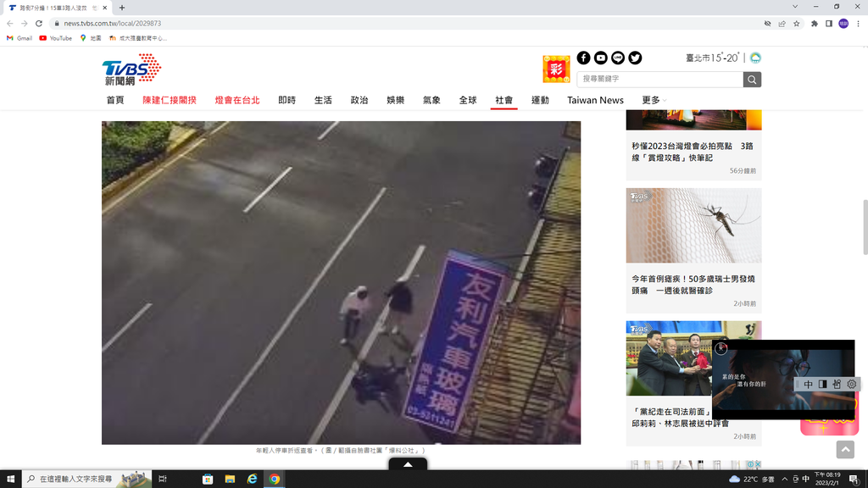Viewport: 868px width, 488px height.
Task: Open TVBS Twitter icon
Action: (635, 58)
